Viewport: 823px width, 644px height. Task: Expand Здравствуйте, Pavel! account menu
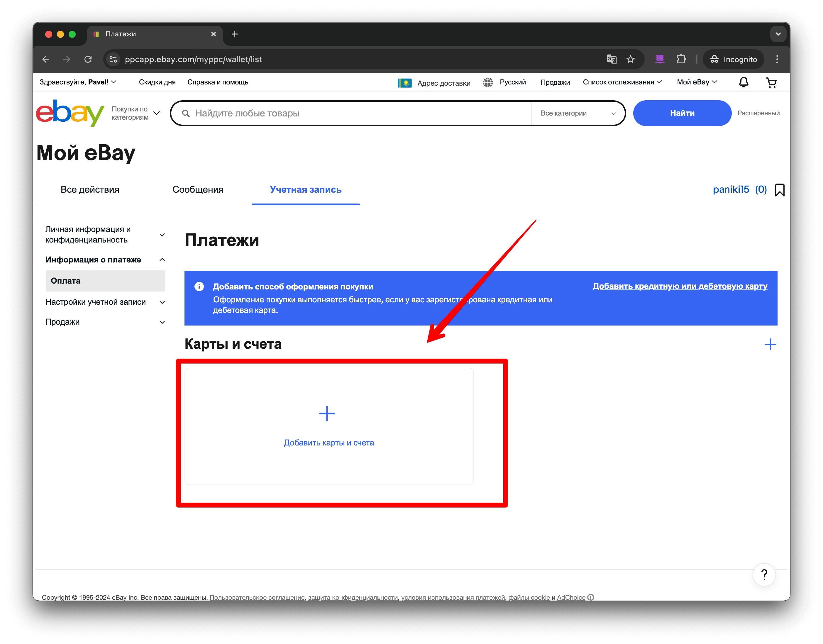click(78, 82)
